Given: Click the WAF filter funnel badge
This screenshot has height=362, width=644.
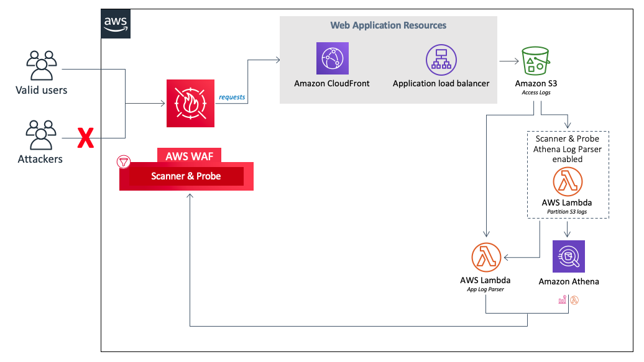Looking at the screenshot, I should (x=123, y=162).
